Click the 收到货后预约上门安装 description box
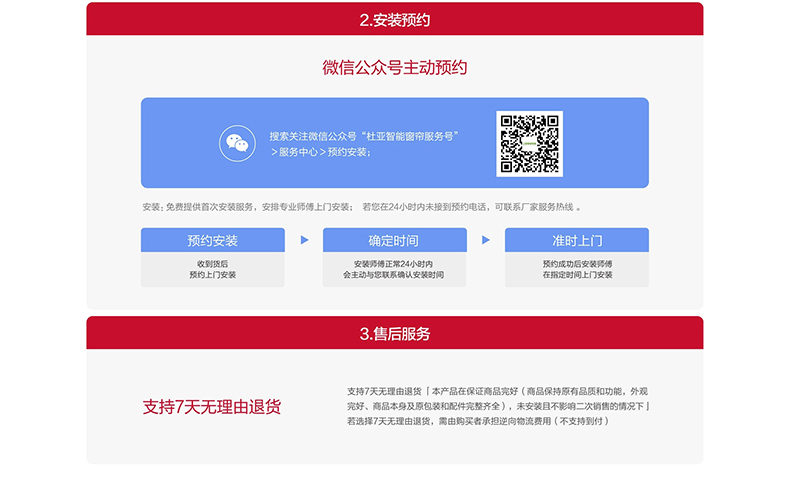This screenshot has height=481, width=790. click(x=212, y=269)
